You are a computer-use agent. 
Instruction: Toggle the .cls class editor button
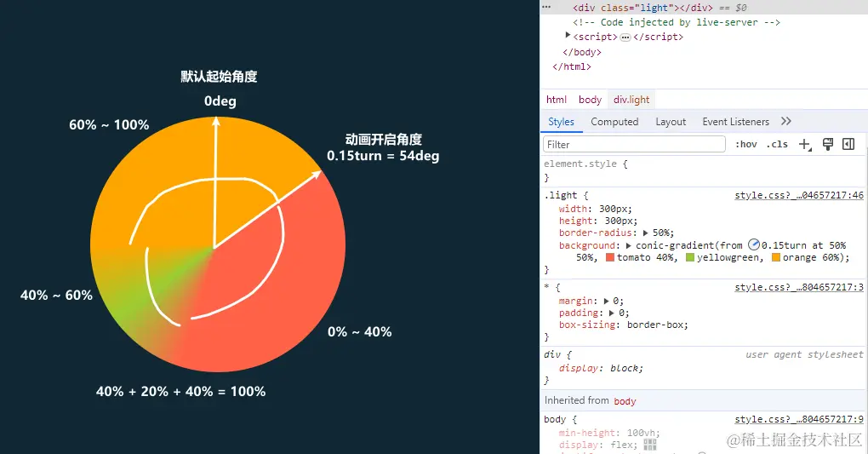tap(777, 144)
